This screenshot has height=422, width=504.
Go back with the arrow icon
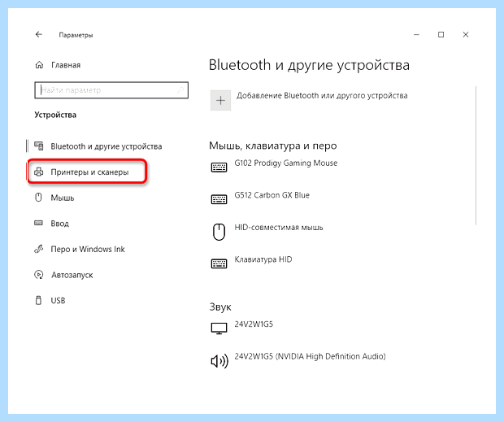39,34
